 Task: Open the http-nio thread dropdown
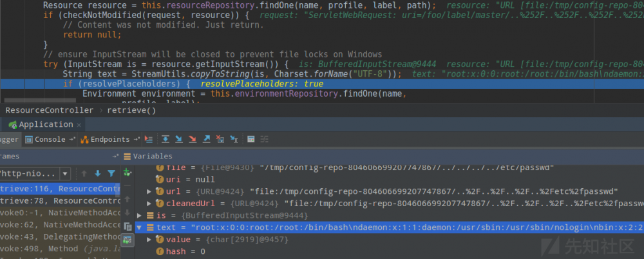coord(65,173)
